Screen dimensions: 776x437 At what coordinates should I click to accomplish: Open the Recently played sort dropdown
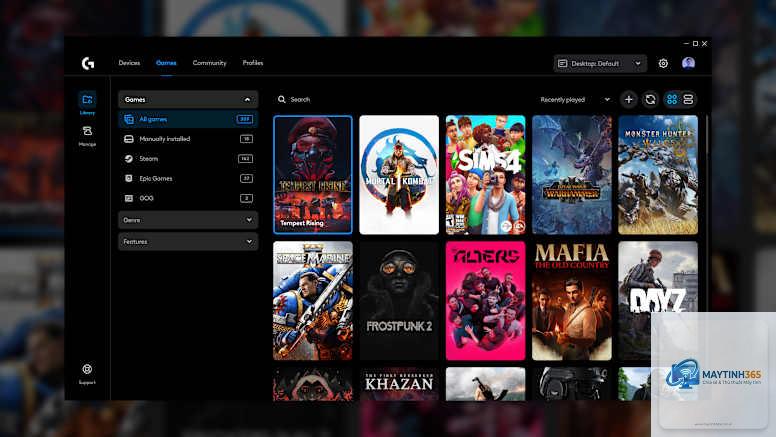(575, 99)
